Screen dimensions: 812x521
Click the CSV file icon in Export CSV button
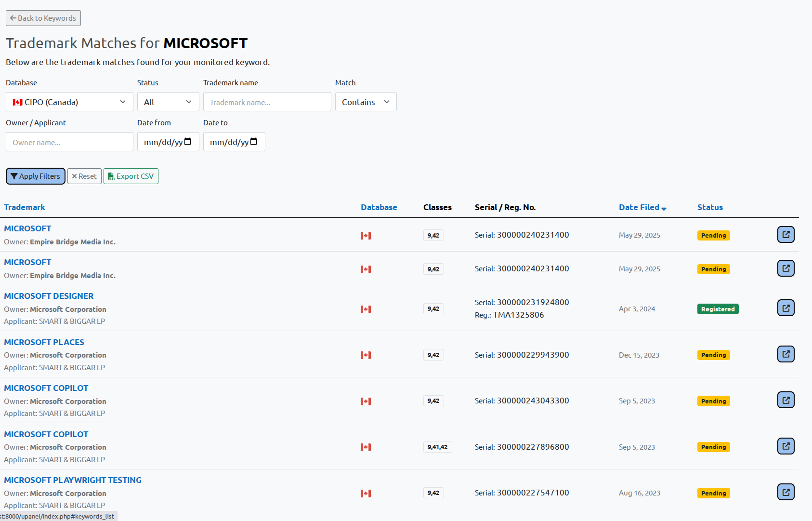point(111,176)
